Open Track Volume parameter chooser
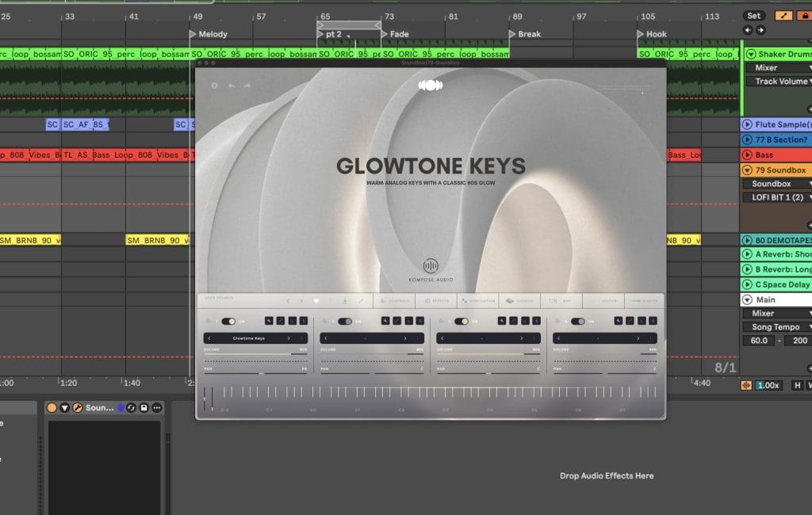This screenshot has height=515, width=812. 779,82
